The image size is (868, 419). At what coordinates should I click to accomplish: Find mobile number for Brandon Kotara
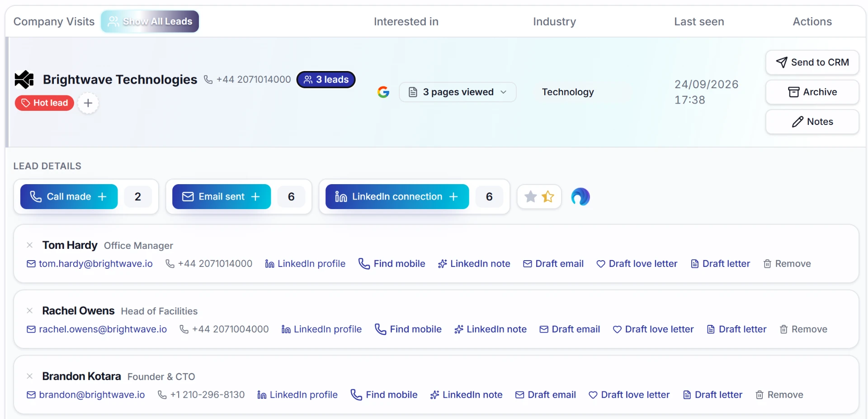click(x=384, y=395)
